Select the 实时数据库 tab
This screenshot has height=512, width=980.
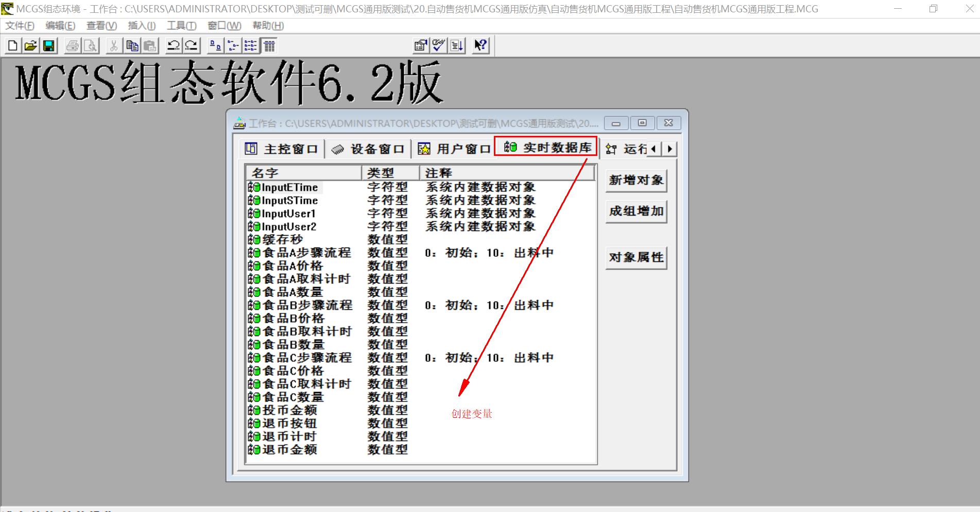click(546, 147)
